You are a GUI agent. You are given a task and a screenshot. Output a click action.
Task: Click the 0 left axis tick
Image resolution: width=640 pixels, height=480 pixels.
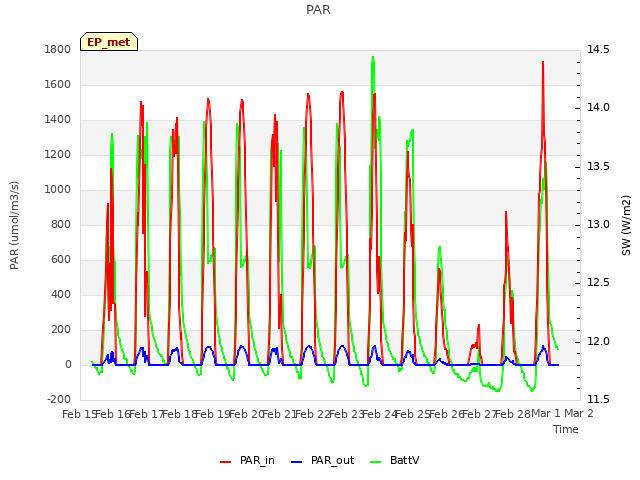tap(68, 365)
